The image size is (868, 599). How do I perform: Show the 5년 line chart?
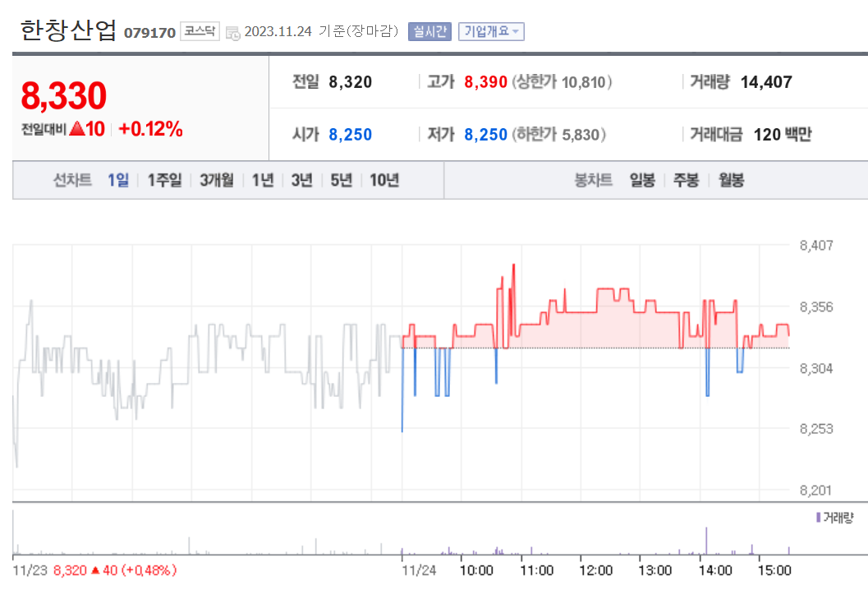point(341,180)
